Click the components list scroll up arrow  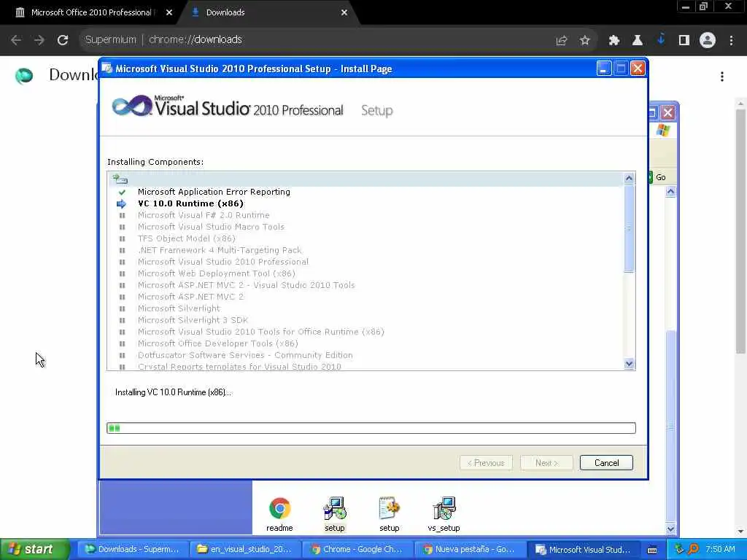[629, 178]
